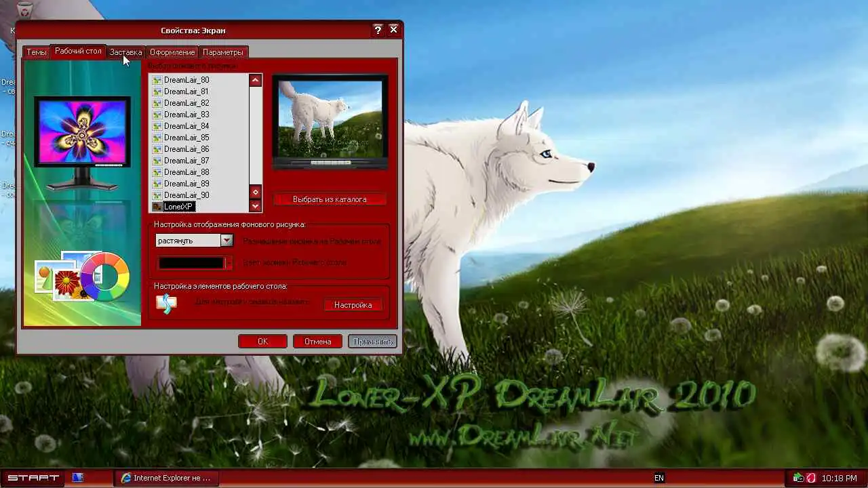Click the Применить button

(372, 342)
